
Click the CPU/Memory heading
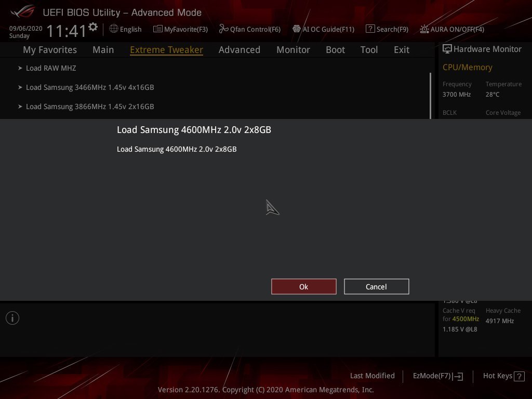[x=467, y=68]
